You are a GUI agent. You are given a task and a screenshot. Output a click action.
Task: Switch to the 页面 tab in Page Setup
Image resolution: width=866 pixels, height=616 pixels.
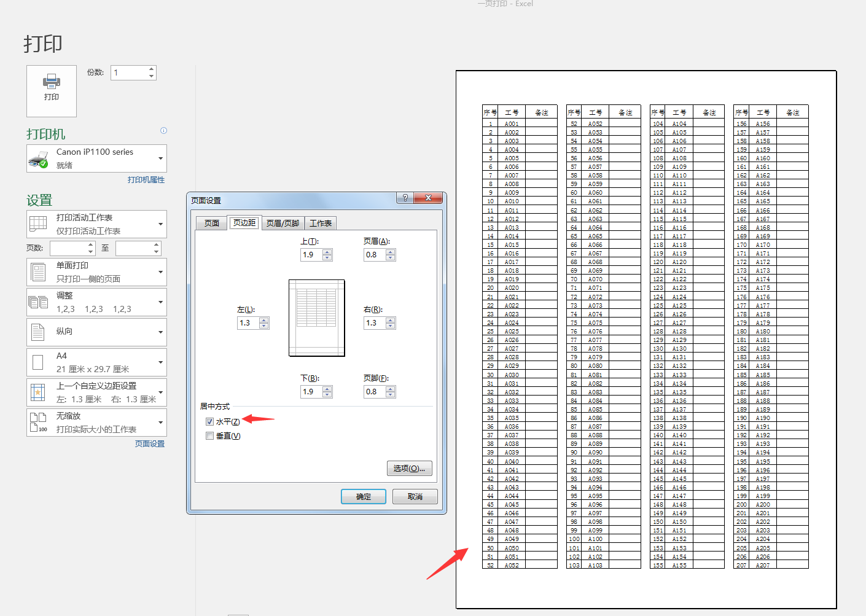(x=212, y=223)
